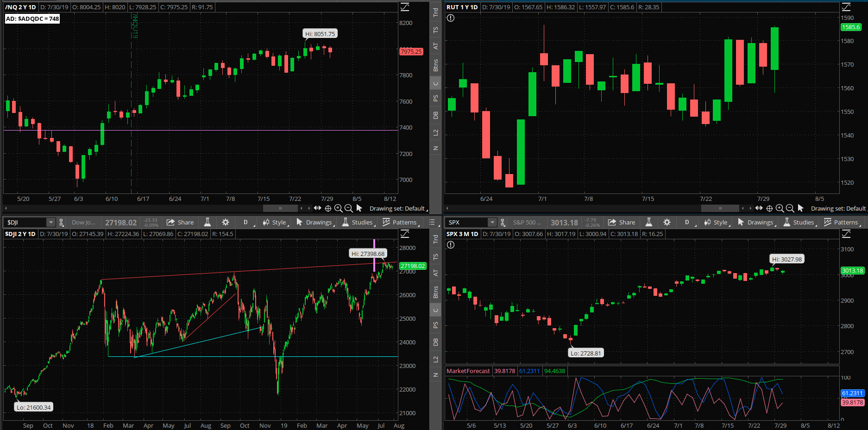Click the pan arrows icon under the RUT chart

pos(759,208)
